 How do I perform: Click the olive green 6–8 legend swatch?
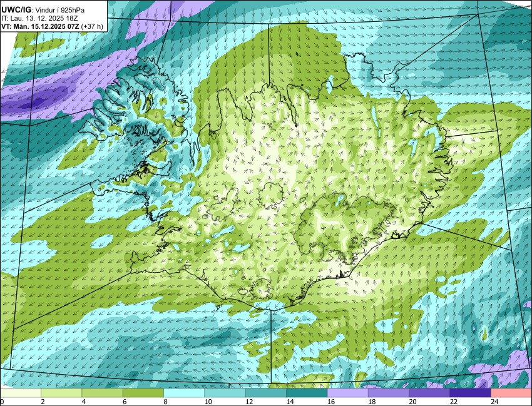point(143,393)
